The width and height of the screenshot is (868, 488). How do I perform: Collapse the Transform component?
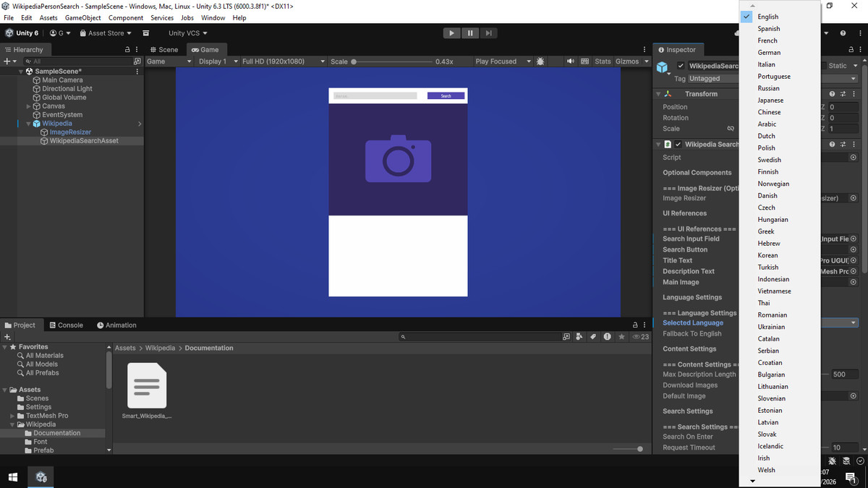tap(658, 94)
